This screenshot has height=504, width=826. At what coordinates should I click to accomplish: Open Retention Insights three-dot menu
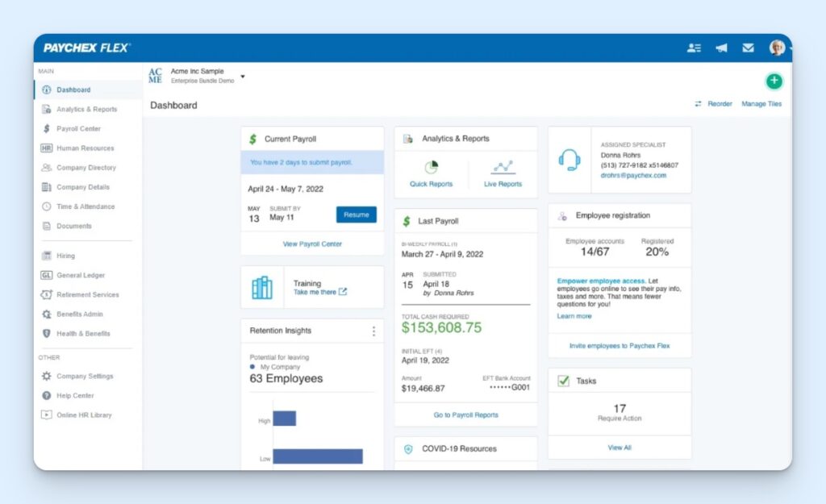373,331
